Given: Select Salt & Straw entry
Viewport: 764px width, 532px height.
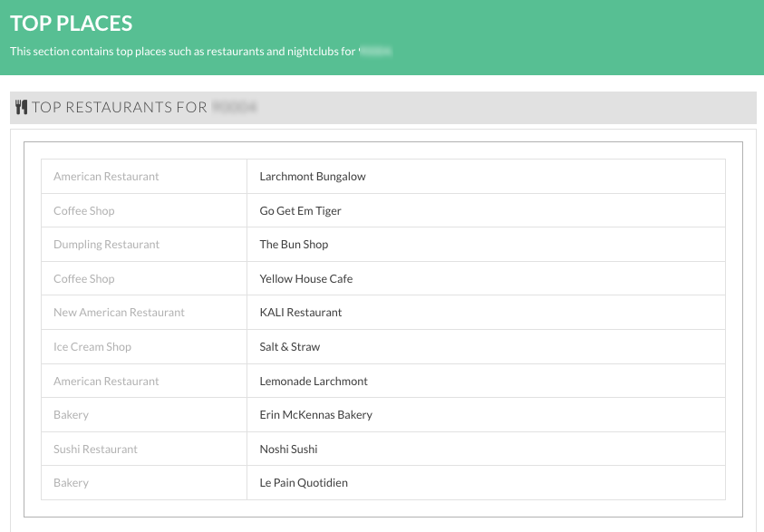Looking at the screenshot, I should point(290,347).
